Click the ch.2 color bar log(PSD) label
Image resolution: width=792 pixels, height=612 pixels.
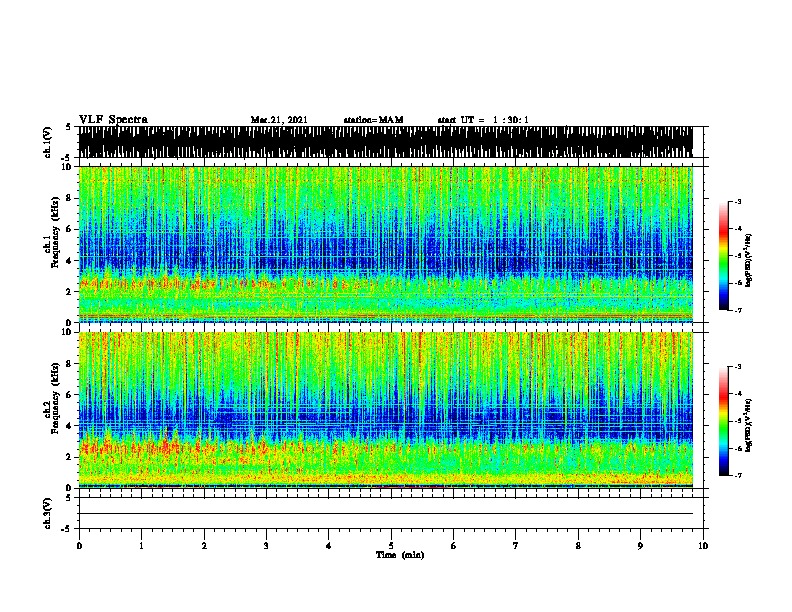[x=748, y=426]
